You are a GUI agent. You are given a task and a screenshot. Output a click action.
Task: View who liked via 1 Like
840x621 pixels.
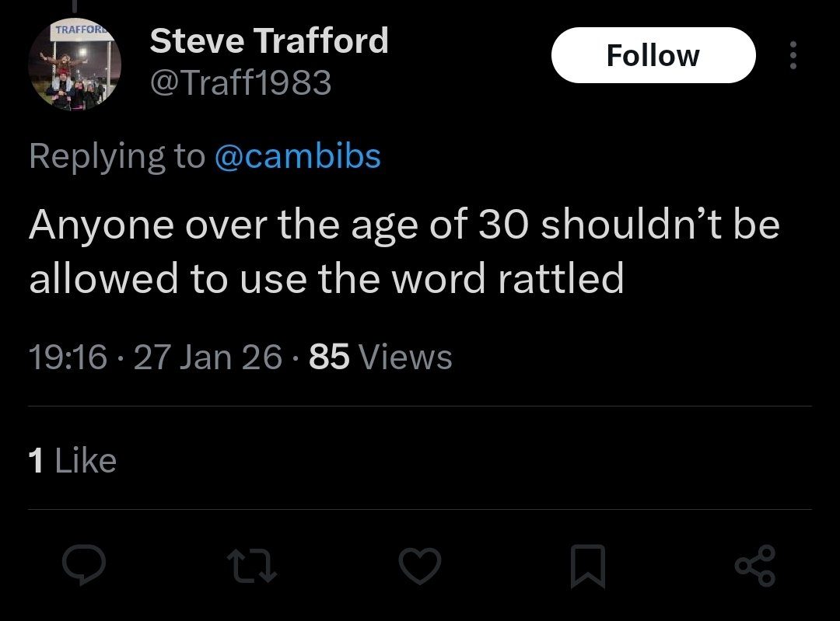pos(72,460)
